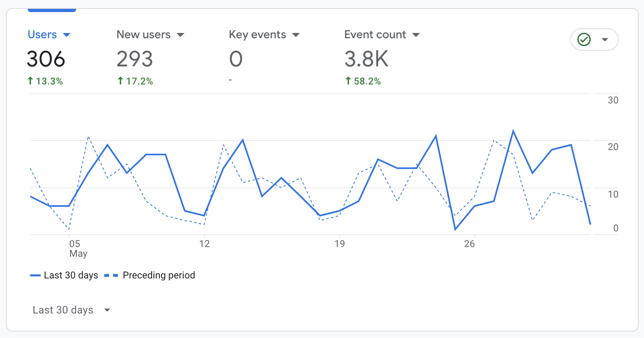Switch to the Key events metric tab
The image size is (644, 338).
tap(257, 35)
